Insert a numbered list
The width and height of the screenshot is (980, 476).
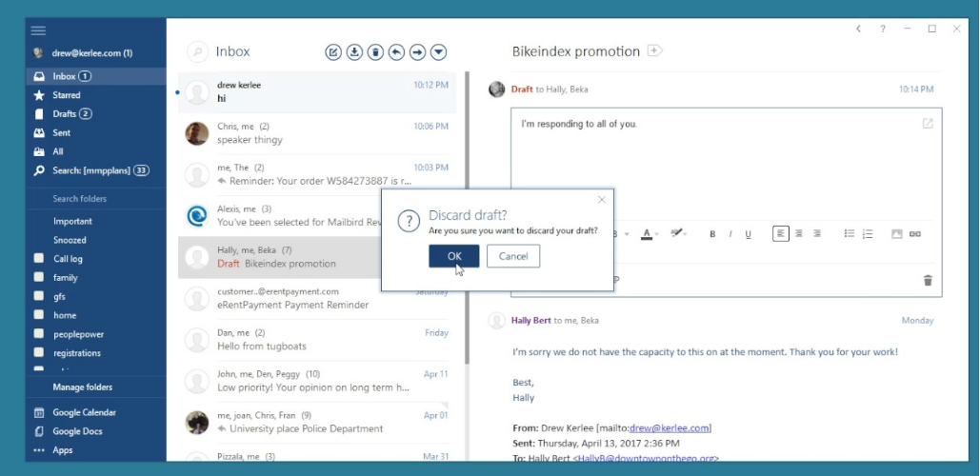(x=868, y=233)
